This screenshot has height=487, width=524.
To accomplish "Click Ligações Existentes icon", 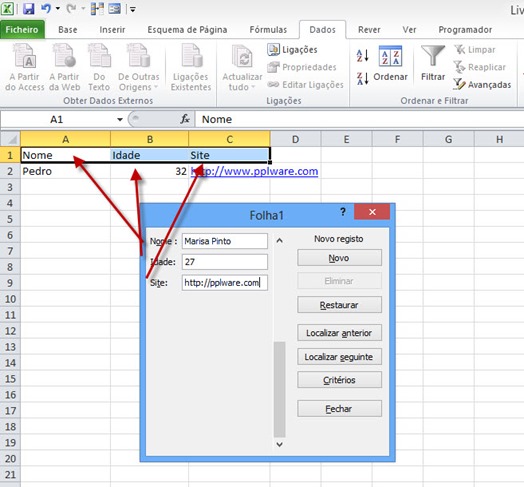I will point(191,68).
